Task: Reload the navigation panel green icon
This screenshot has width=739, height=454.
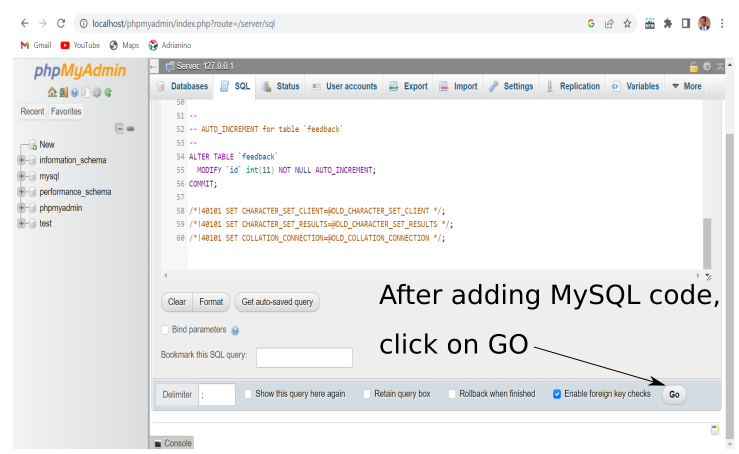Action: 108,92
